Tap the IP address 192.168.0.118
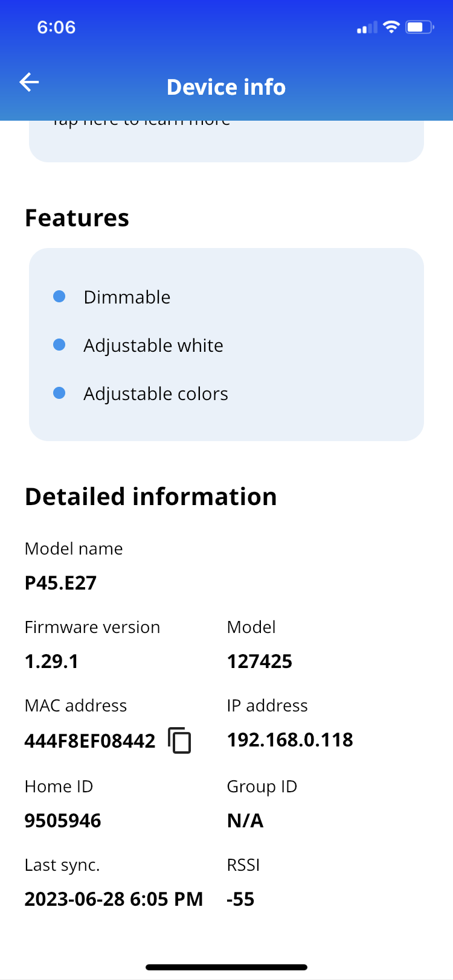This screenshot has height=980, width=453. point(290,740)
